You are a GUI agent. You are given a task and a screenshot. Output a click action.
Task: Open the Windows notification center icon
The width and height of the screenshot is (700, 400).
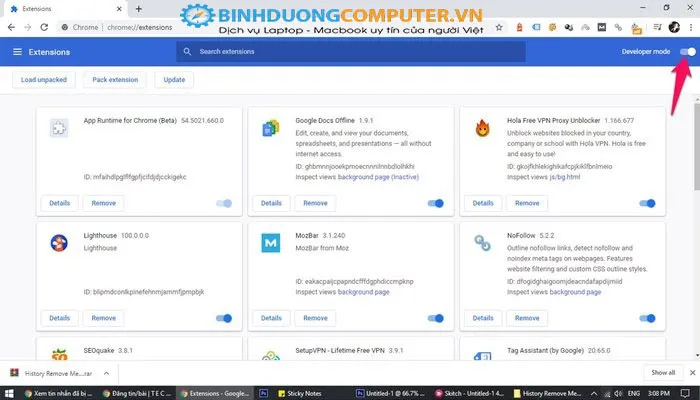pyautogui.click(x=686, y=393)
